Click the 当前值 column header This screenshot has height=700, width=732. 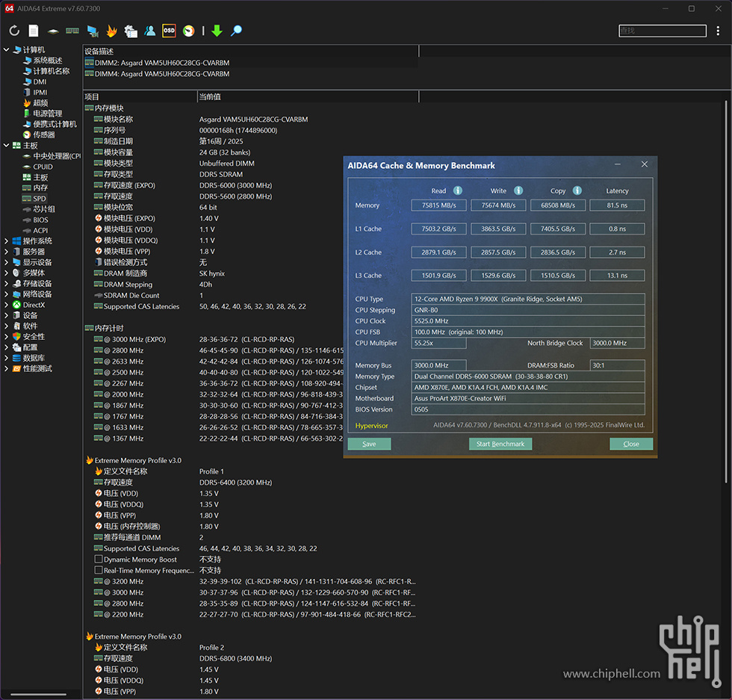tap(308, 96)
